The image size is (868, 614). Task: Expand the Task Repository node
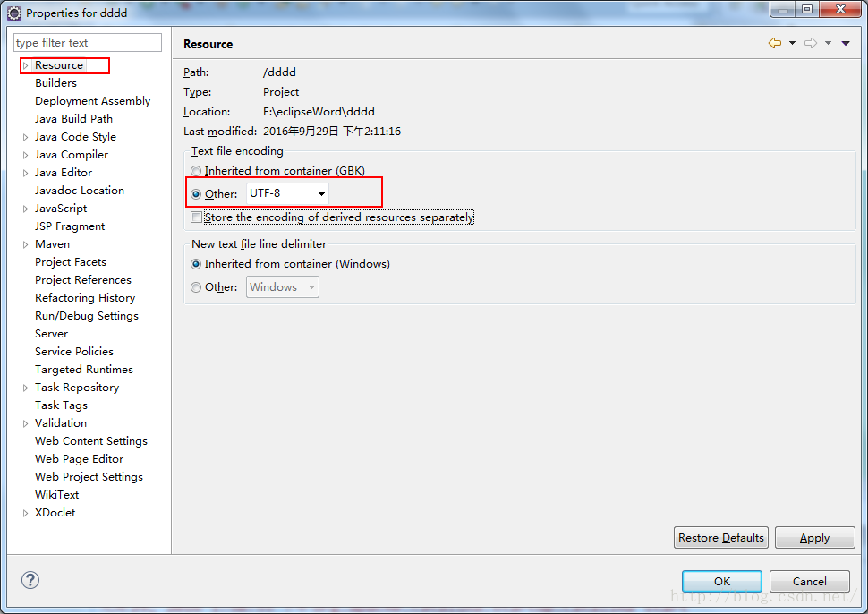click(25, 388)
